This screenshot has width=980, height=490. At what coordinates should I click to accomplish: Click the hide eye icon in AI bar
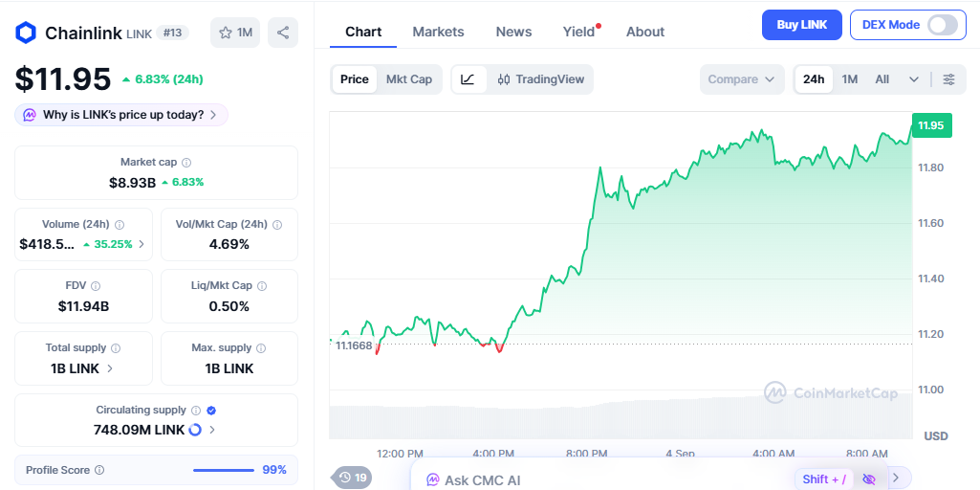click(869, 479)
